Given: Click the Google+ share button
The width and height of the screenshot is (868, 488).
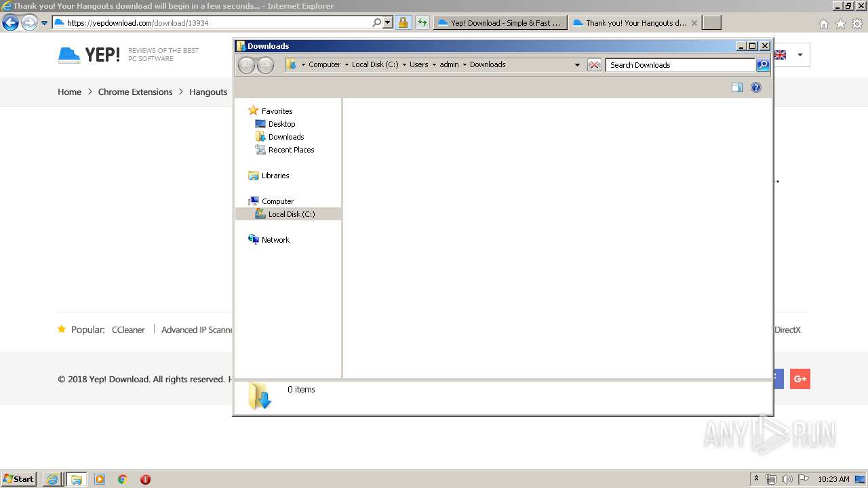Looking at the screenshot, I should (800, 379).
